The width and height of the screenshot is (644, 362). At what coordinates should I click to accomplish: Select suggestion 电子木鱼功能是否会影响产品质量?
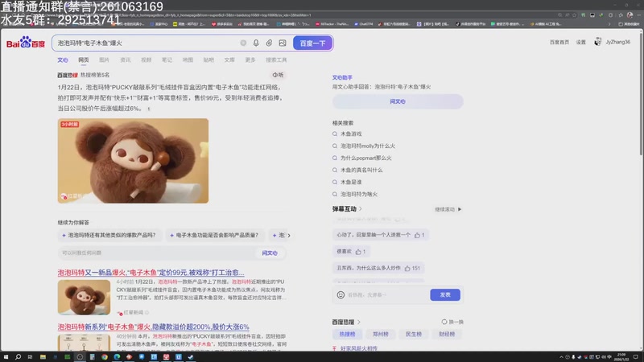pyautogui.click(x=215, y=235)
